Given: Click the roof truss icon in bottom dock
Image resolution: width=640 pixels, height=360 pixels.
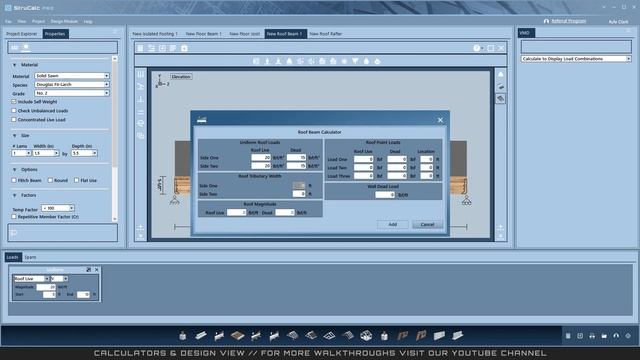Looking at the screenshot, I should click(x=292, y=336).
